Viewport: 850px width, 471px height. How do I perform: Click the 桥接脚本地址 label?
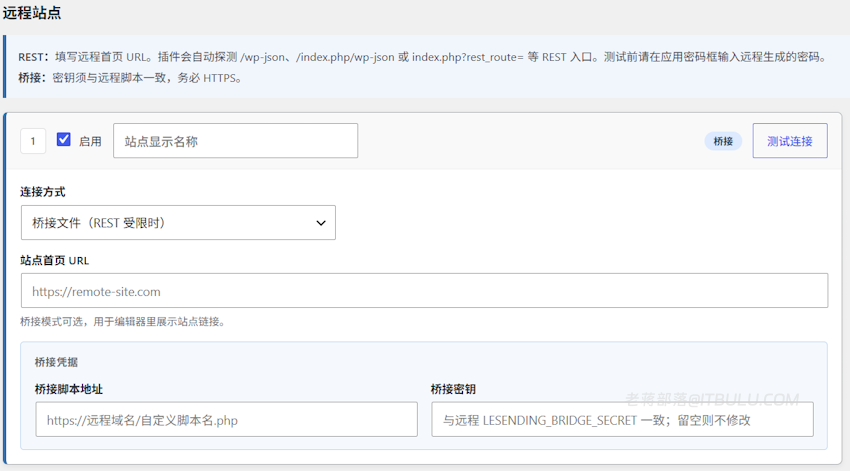[68, 389]
